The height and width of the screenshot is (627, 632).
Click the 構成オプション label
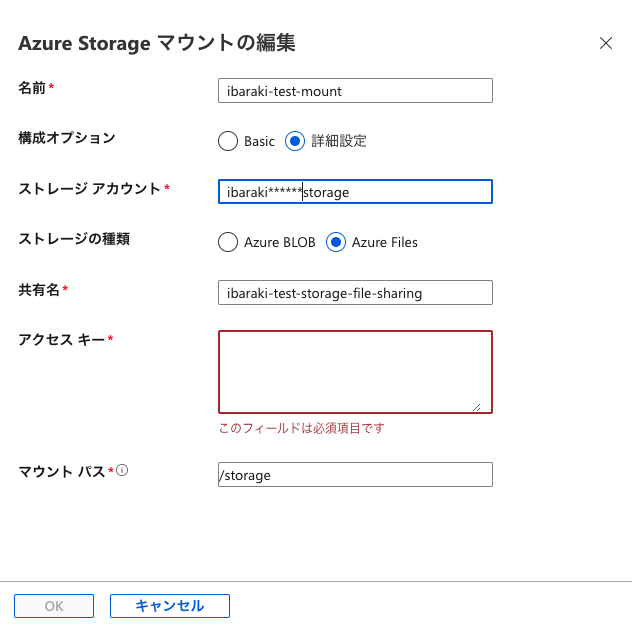[x=67, y=138]
